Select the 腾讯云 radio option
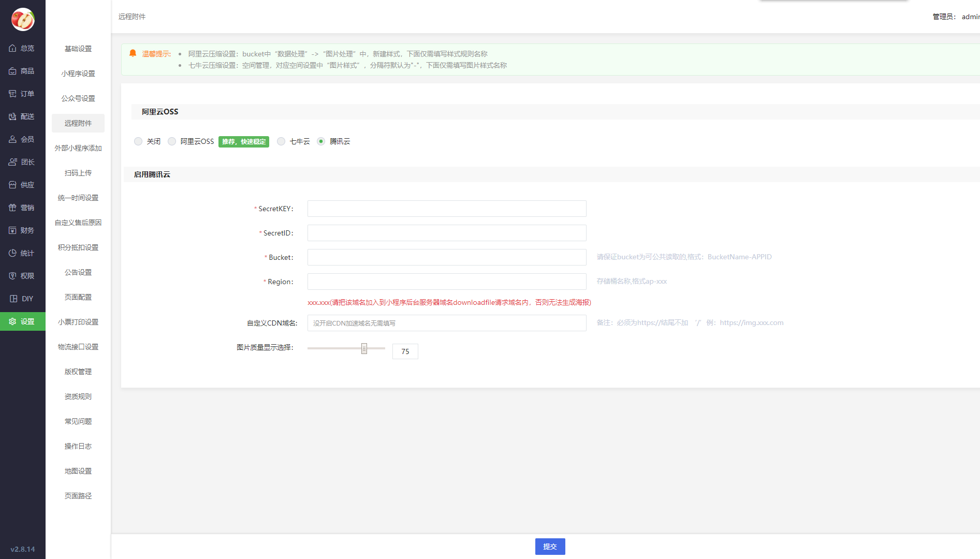Viewport: 980px width, 559px height. click(x=321, y=141)
